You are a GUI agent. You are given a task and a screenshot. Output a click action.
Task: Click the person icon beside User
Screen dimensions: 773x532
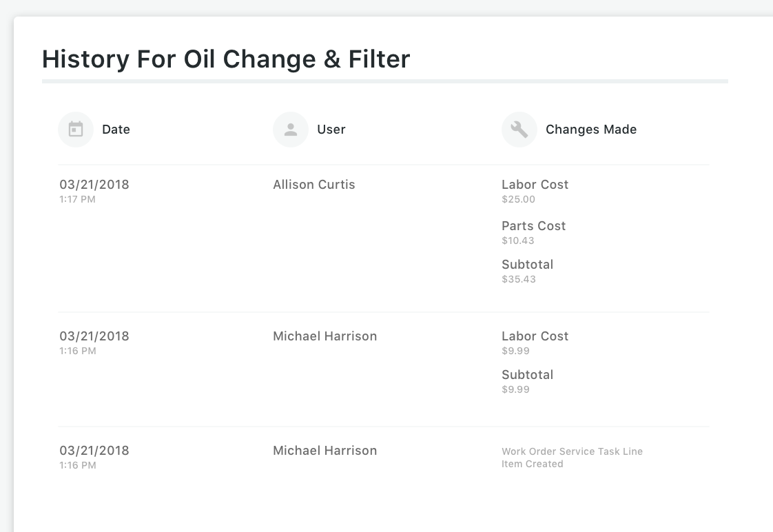(291, 130)
